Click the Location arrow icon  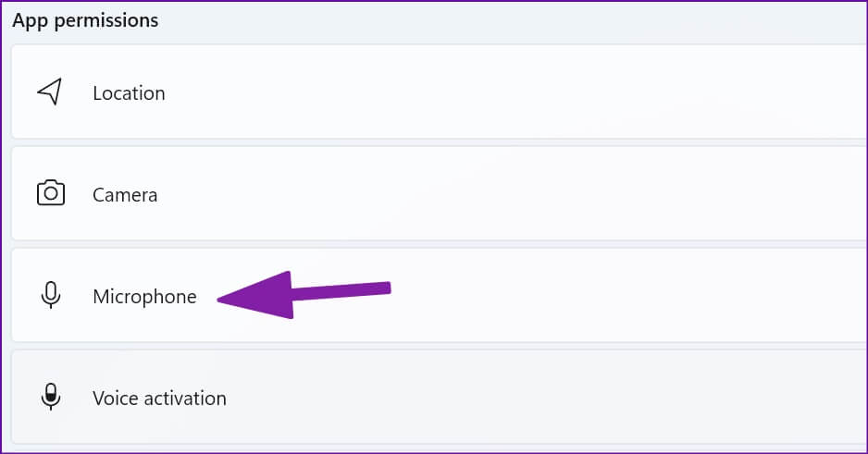(50, 92)
